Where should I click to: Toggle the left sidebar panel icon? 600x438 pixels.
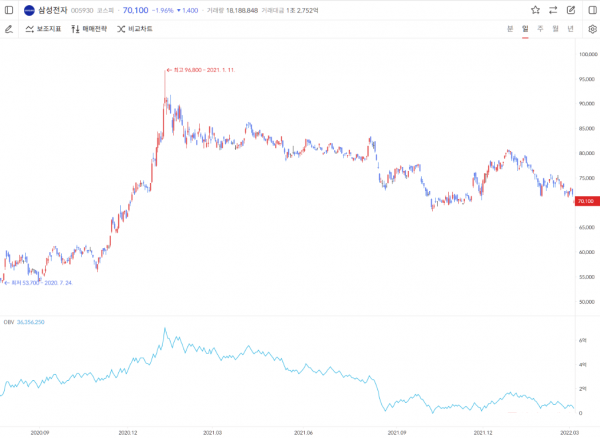coord(9,10)
